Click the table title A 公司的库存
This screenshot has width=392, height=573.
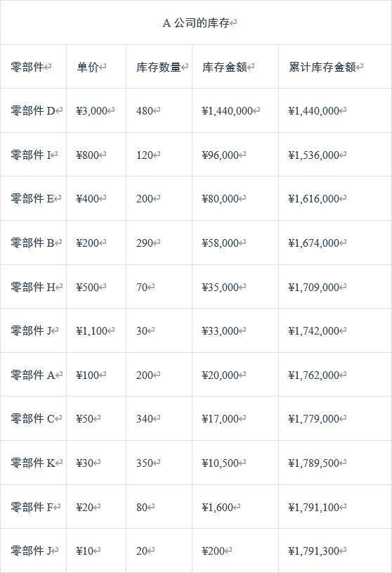tap(196, 23)
